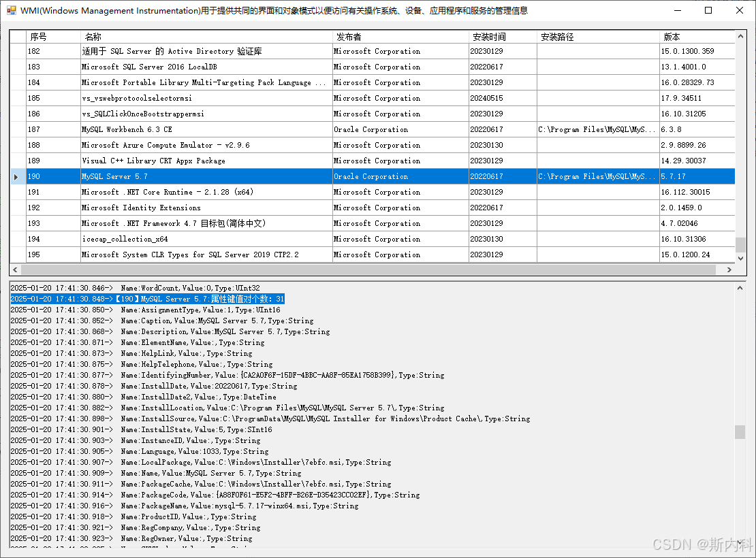
Task: Select the Microsoft Azure Compute Emulator cell
Action: point(206,145)
